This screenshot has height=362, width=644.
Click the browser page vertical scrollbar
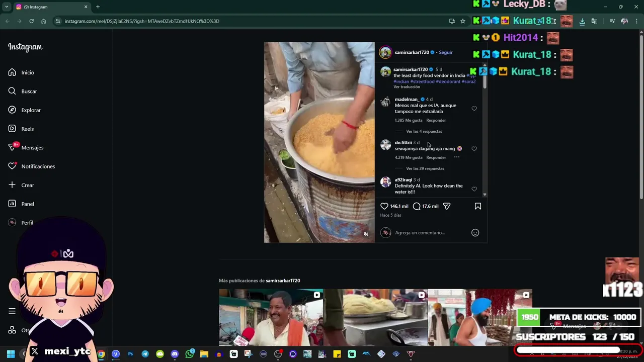(x=641, y=117)
